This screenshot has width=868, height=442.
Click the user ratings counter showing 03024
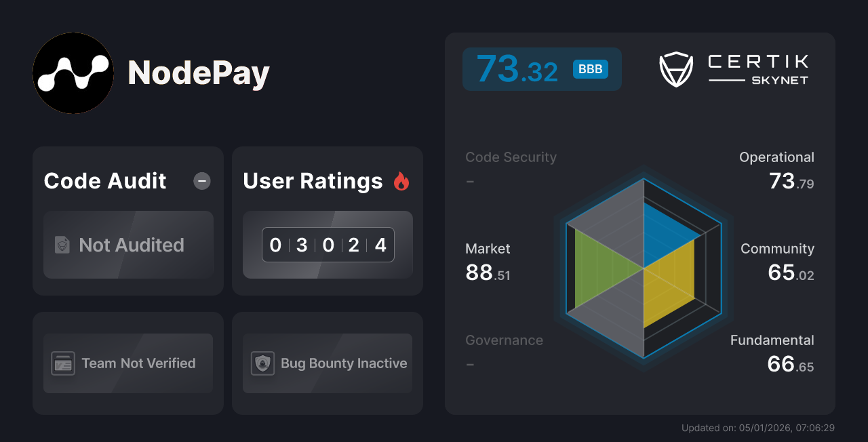pyautogui.click(x=328, y=245)
